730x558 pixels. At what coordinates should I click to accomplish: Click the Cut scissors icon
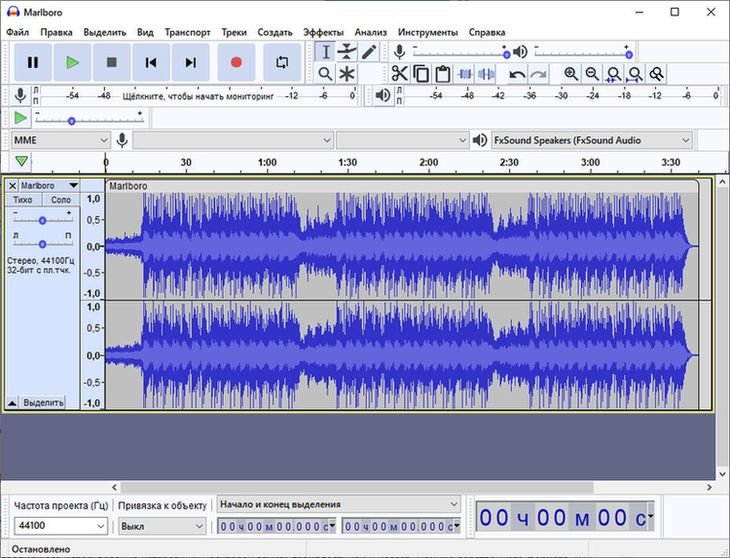399,74
